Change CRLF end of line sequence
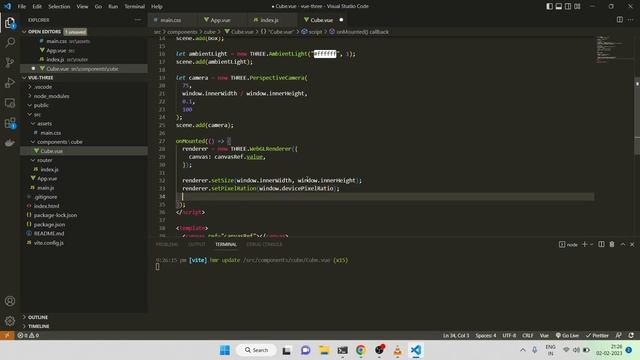 pos(527,335)
